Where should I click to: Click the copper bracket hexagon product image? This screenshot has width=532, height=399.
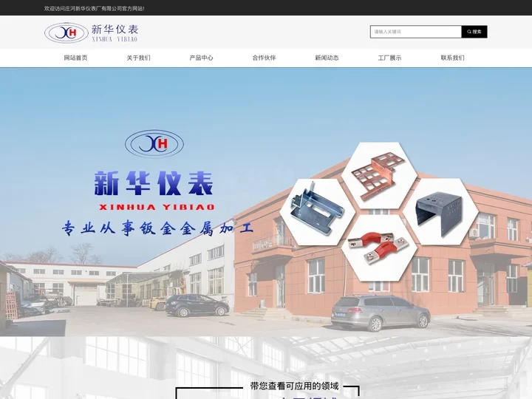pyautogui.click(x=379, y=175)
